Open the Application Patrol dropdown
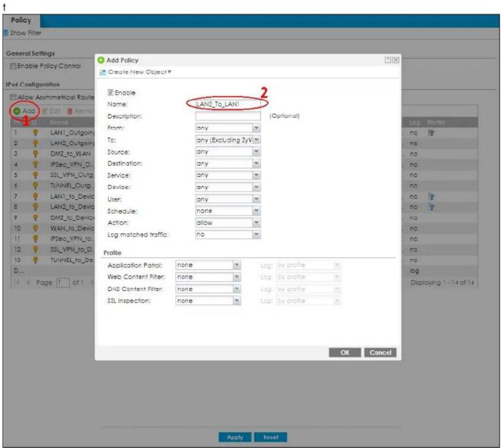Image resolution: width=501 pixels, height=448 pixels. point(237,265)
